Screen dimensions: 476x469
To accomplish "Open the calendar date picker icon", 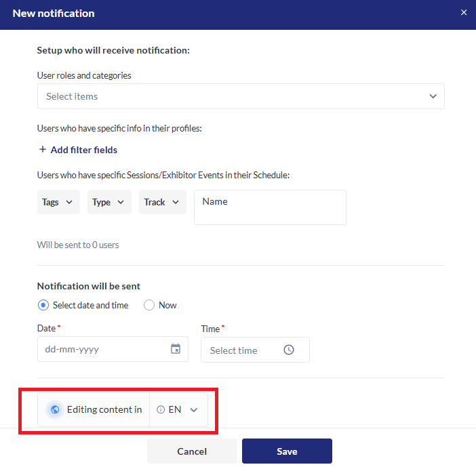I will click(x=176, y=350).
